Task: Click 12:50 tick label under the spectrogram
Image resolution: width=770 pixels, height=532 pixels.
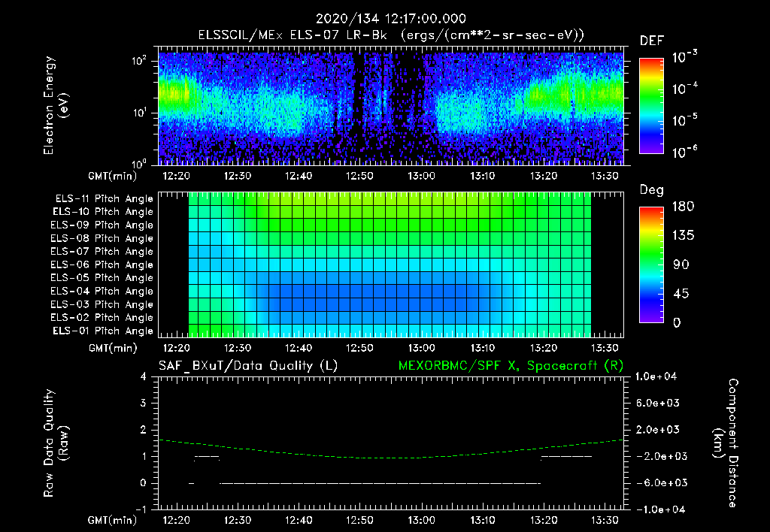Action: click(x=360, y=176)
